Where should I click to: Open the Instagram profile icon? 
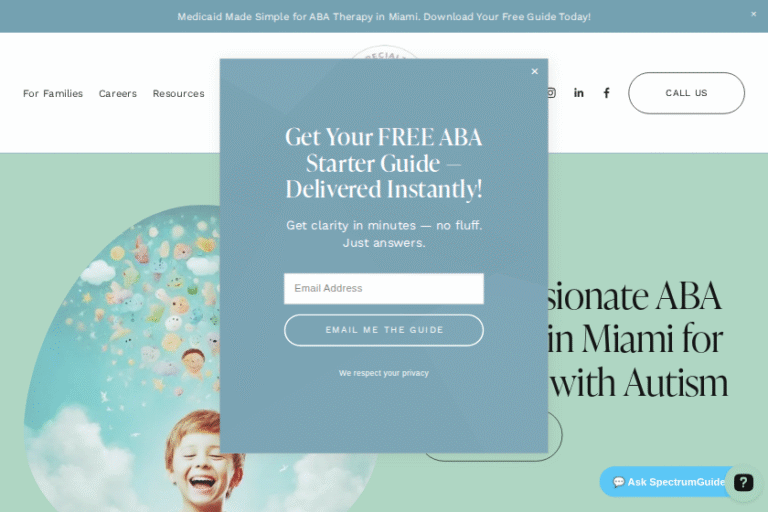[x=552, y=93]
